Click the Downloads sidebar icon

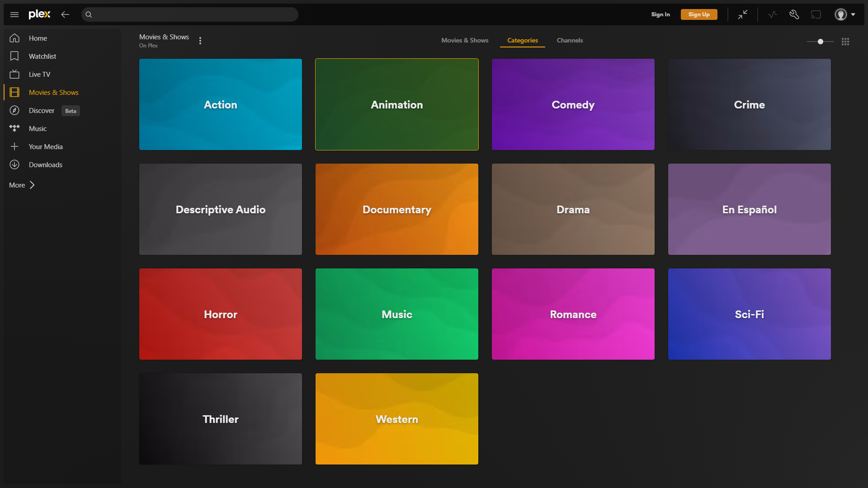pyautogui.click(x=14, y=164)
